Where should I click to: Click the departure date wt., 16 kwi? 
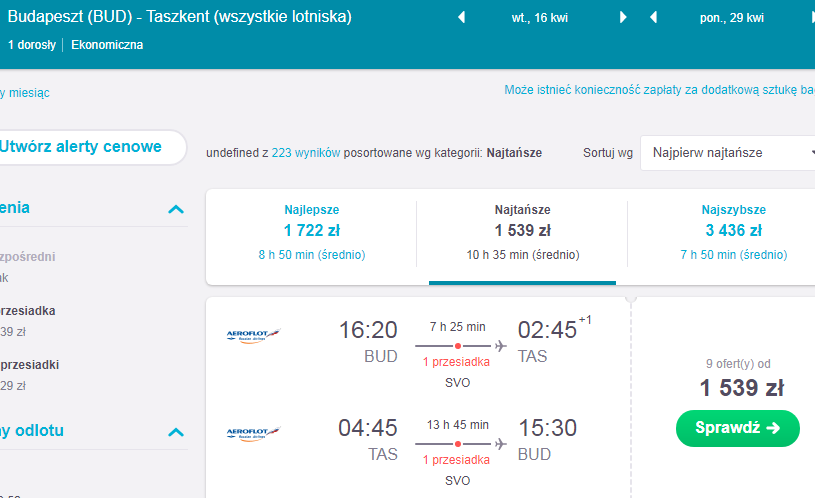coord(540,18)
